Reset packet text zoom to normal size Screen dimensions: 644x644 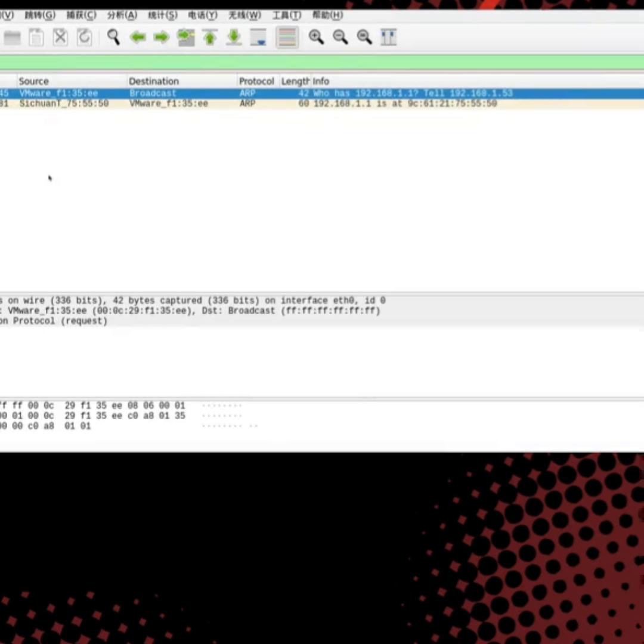tap(364, 38)
